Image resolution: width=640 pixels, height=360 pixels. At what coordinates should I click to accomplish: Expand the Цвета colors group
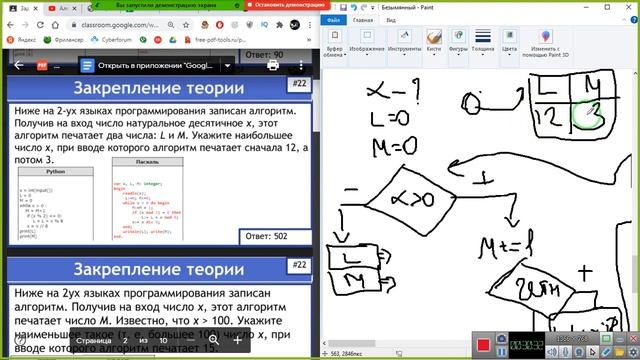[509, 43]
